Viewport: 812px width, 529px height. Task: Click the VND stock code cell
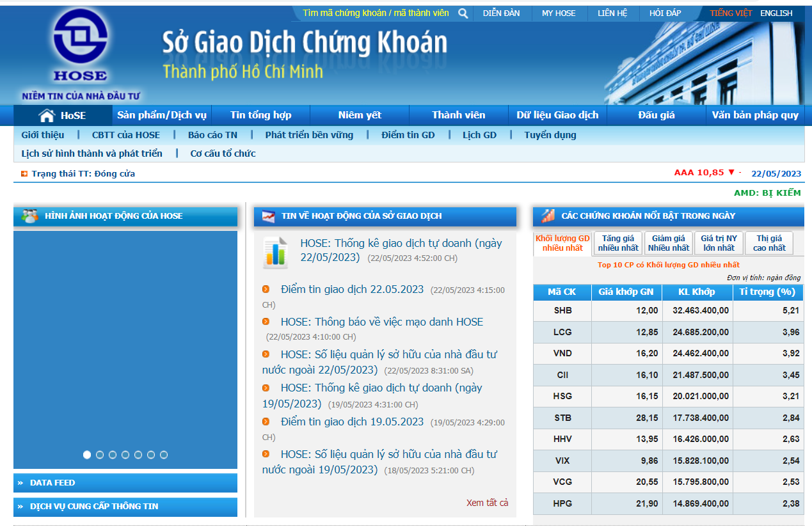click(562, 354)
